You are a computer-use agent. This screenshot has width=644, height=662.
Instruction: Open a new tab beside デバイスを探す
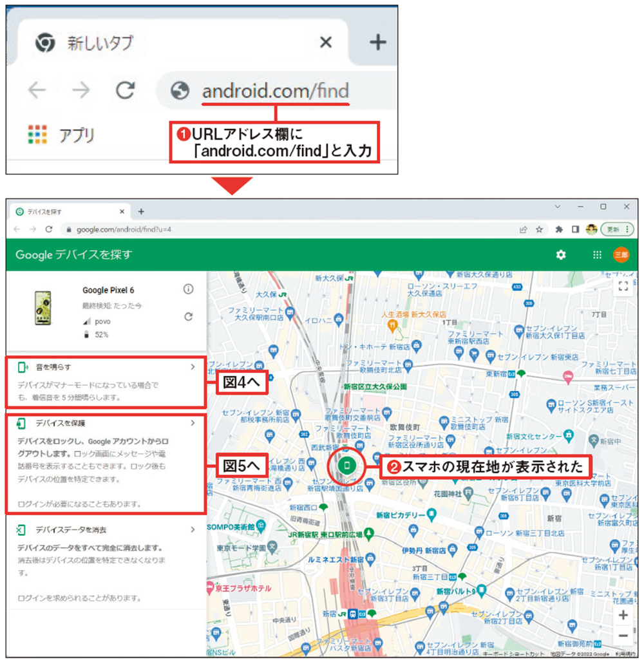(141, 211)
